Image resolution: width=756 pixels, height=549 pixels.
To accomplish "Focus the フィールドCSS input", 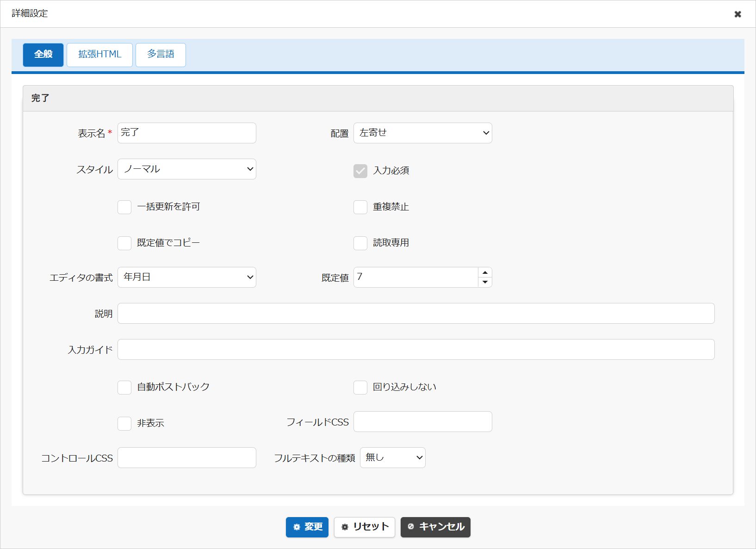I will (x=423, y=422).
